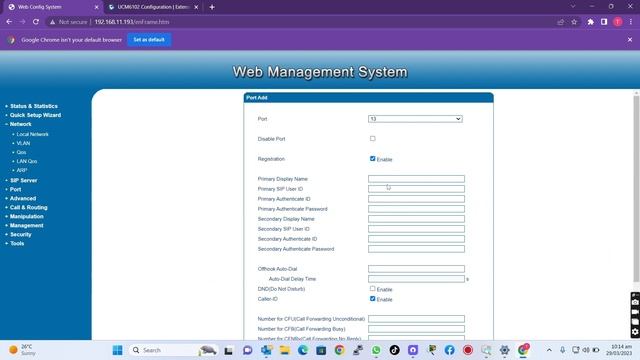Expand SIP Server menu
Image resolution: width=640 pixels, height=360 pixels.
(24, 180)
